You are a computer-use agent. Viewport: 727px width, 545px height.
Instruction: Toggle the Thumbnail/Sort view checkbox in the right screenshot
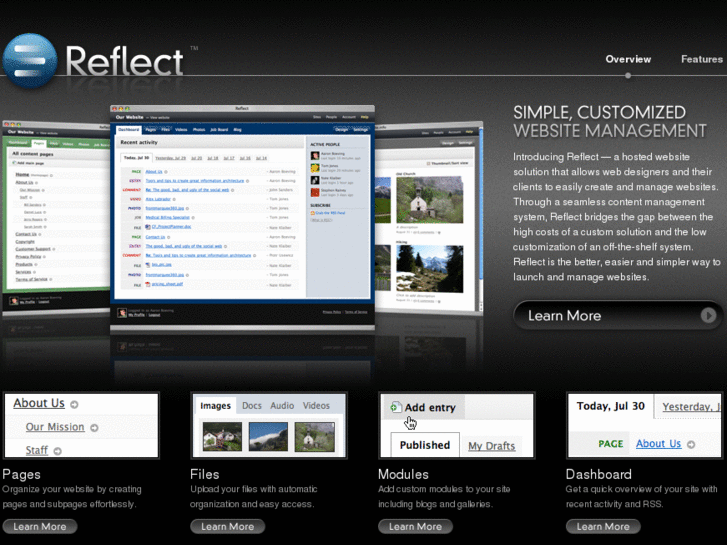(428, 163)
